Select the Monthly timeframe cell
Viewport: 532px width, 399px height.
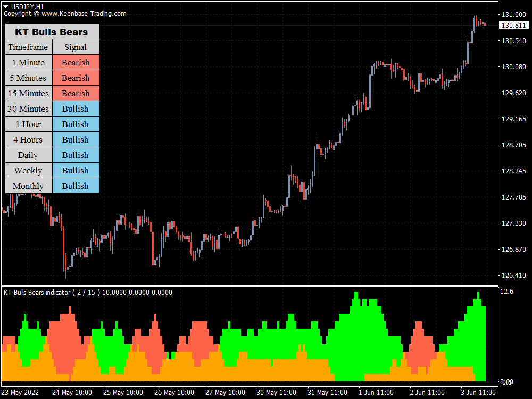[29, 186]
